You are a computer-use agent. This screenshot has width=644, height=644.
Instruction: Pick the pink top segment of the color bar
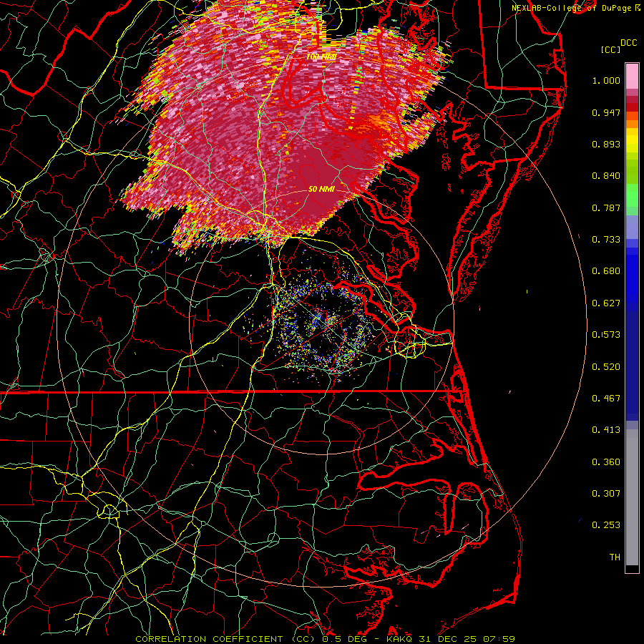click(x=632, y=76)
